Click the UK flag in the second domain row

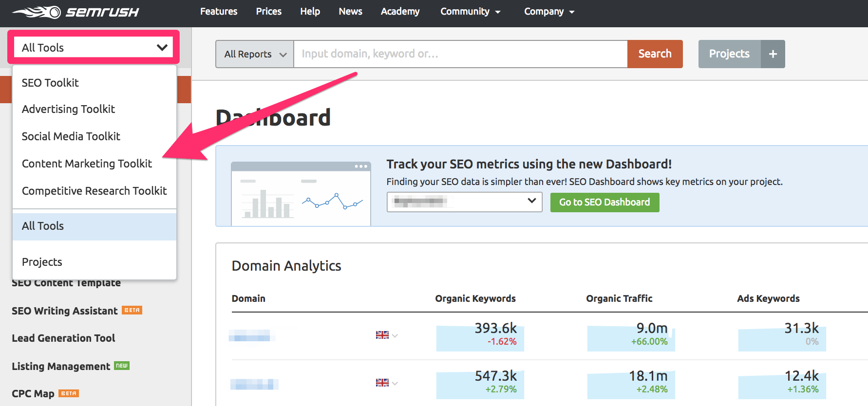click(x=382, y=383)
